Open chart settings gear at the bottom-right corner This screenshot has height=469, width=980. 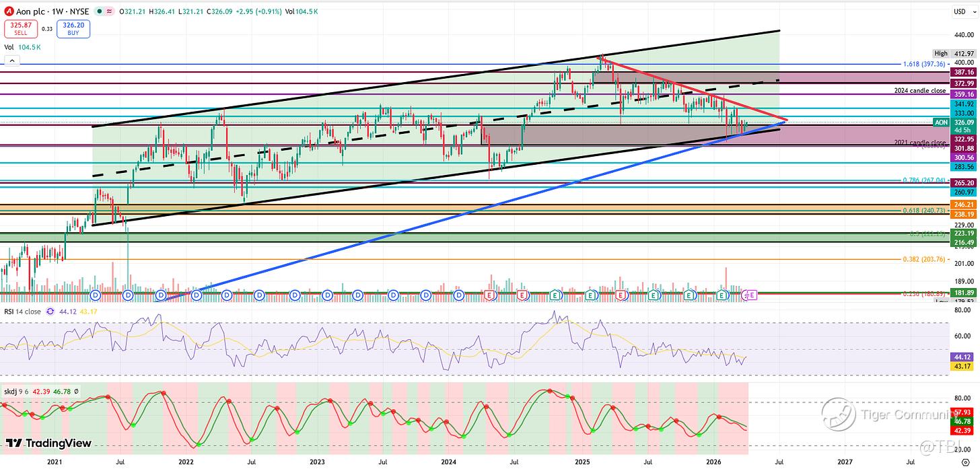[x=966, y=464]
